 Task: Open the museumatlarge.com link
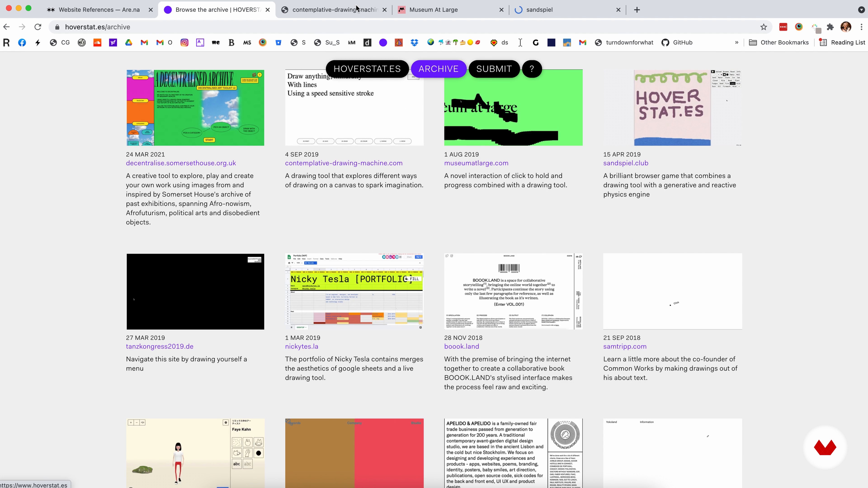pyautogui.click(x=476, y=163)
